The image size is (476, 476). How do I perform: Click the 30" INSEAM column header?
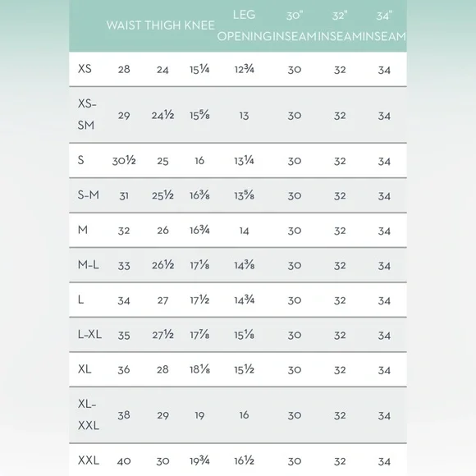click(x=295, y=25)
